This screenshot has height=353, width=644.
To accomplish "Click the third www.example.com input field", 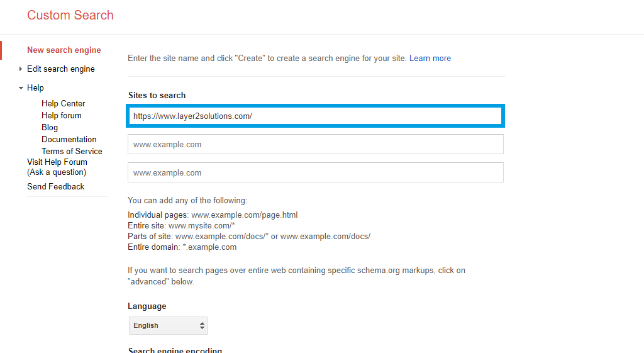I will (x=315, y=173).
